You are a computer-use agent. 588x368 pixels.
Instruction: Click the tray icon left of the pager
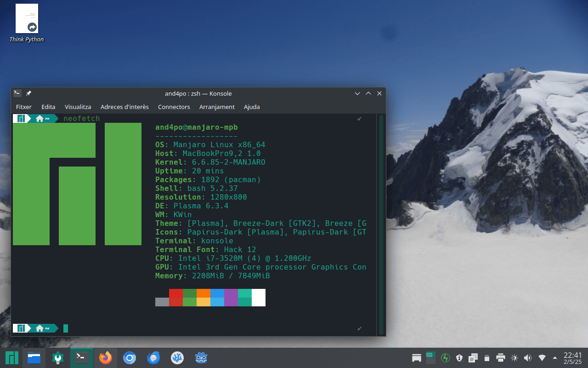pyautogui.click(x=417, y=358)
